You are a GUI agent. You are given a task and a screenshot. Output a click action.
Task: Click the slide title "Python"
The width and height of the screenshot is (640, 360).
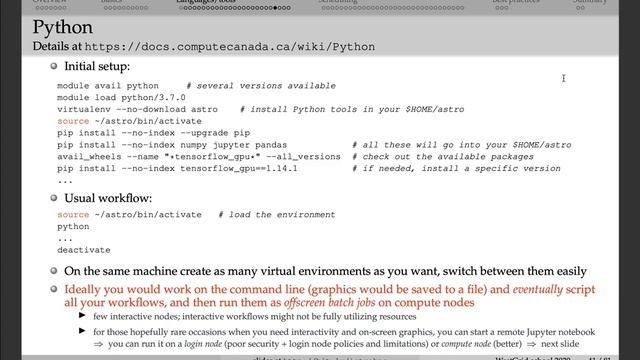click(x=62, y=28)
